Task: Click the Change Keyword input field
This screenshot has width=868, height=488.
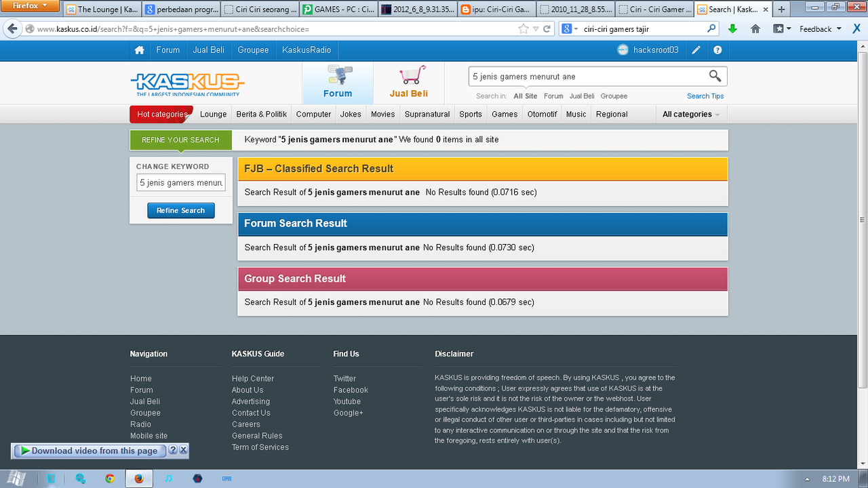Action: click(181, 183)
